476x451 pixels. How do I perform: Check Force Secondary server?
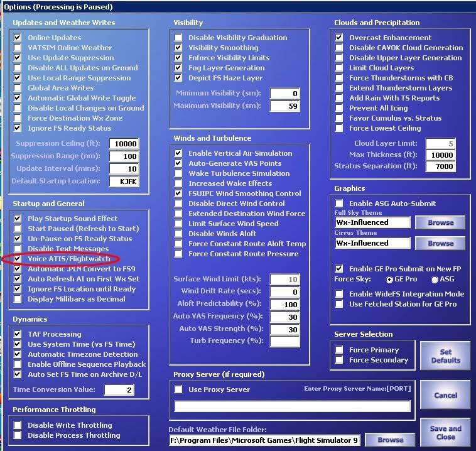pyautogui.click(x=338, y=359)
